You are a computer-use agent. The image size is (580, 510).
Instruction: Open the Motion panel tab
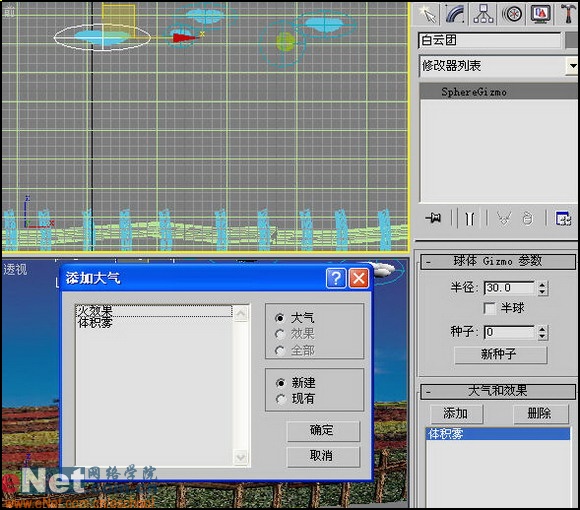click(512, 14)
